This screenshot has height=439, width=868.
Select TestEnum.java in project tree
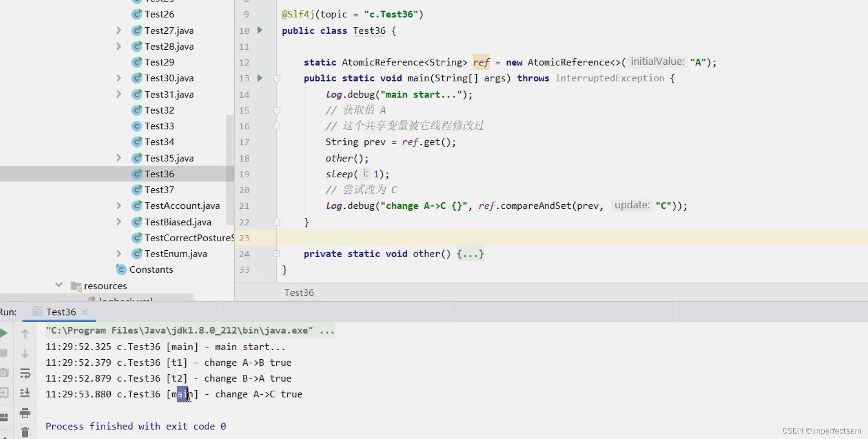[x=176, y=253]
